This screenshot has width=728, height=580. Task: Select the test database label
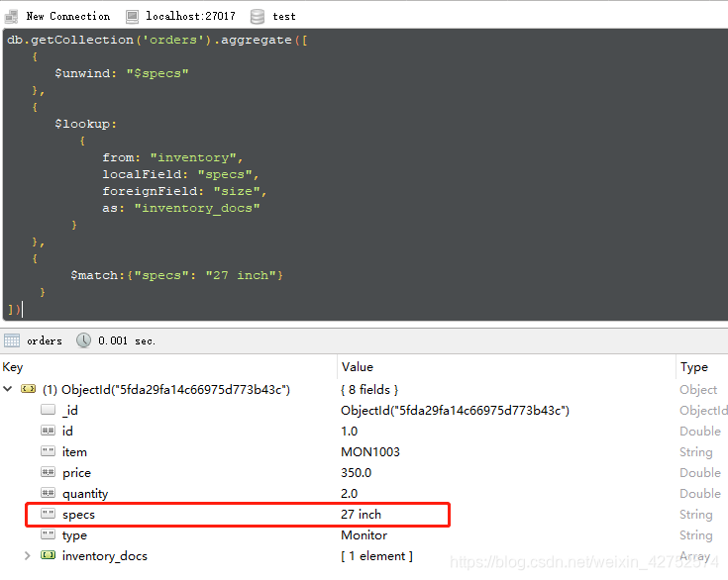coord(284,17)
